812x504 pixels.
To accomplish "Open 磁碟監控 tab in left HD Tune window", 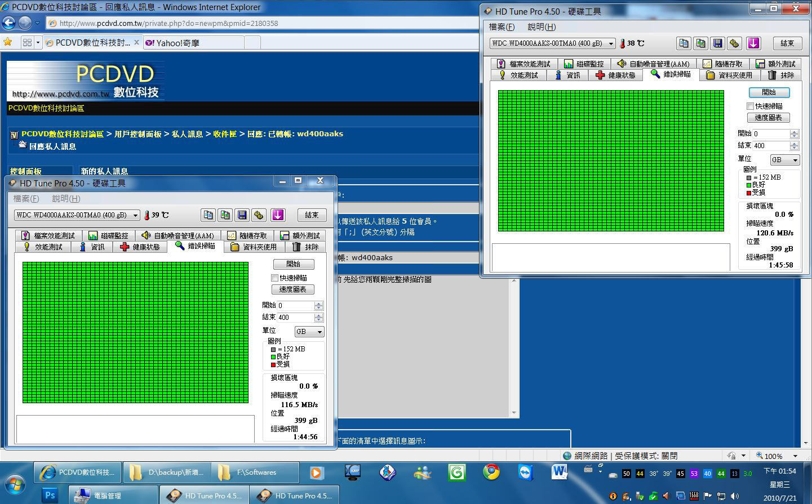I will (x=109, y=235).
